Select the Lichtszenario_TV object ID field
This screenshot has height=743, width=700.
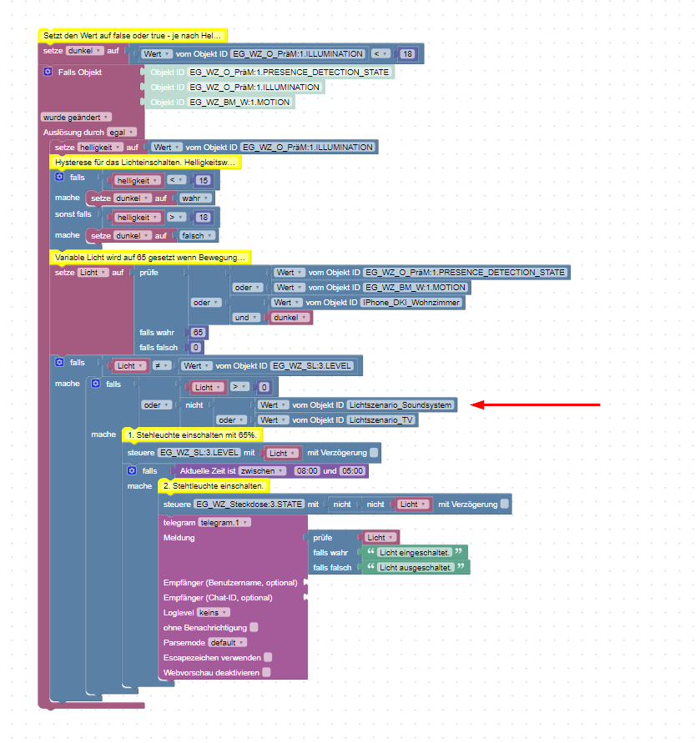coord(380,420)
